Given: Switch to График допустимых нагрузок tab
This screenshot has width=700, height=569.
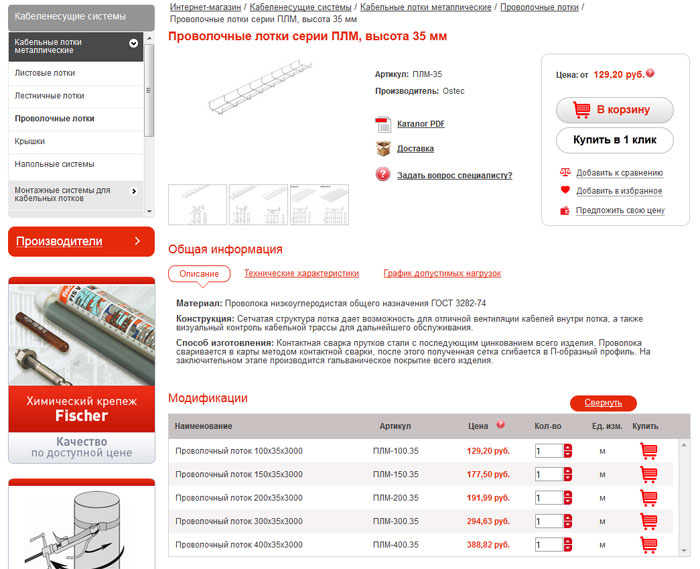Looking at the screenshot, I should point(442,273).
